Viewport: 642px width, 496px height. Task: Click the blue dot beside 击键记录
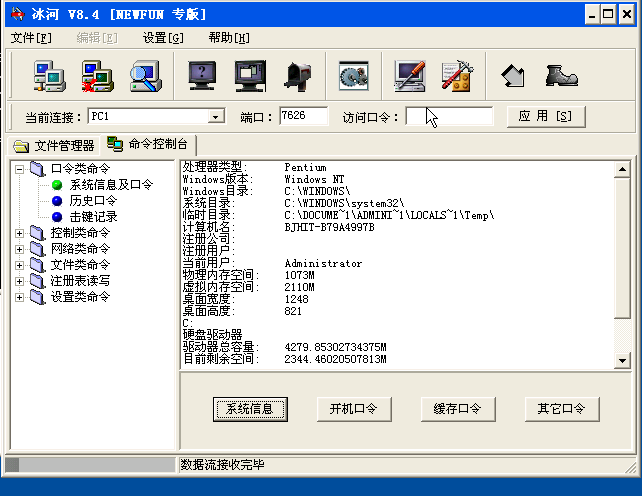coord(57,217)
